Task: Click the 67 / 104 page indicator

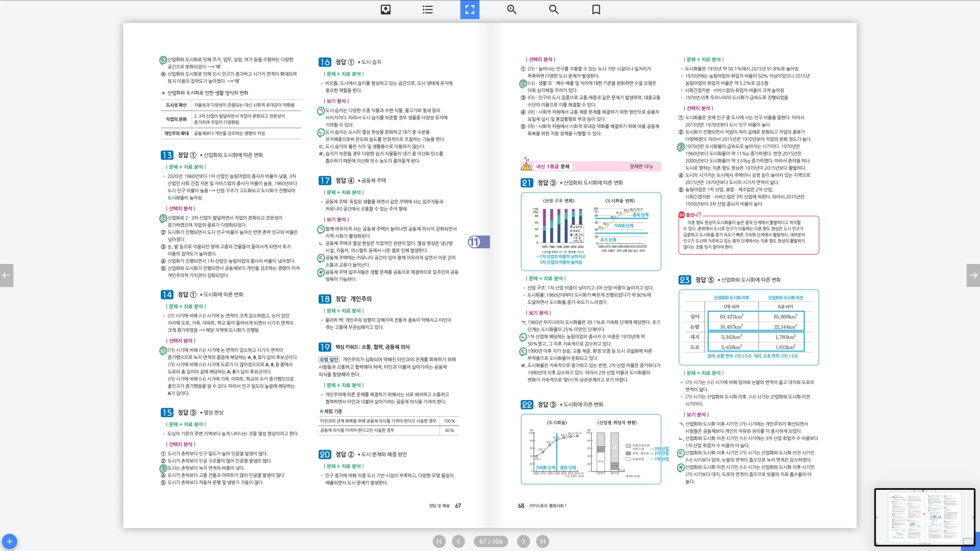Action: pyautogui.click(x=490, y=541)
